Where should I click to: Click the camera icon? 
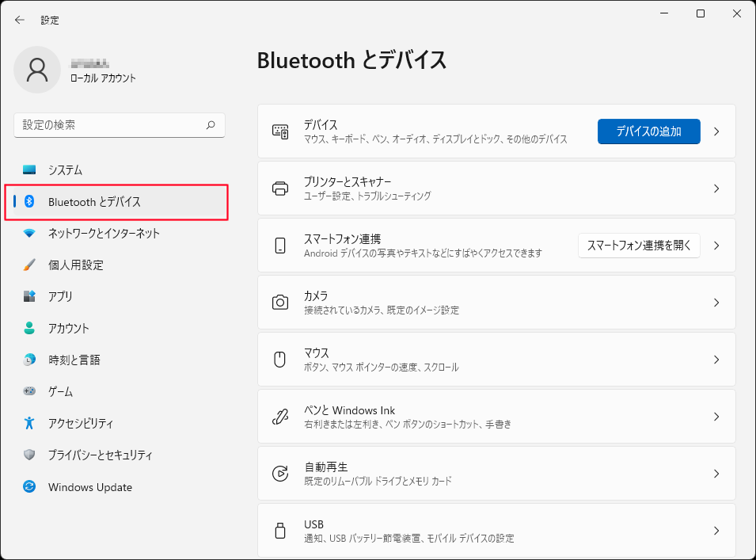(280, 303)
